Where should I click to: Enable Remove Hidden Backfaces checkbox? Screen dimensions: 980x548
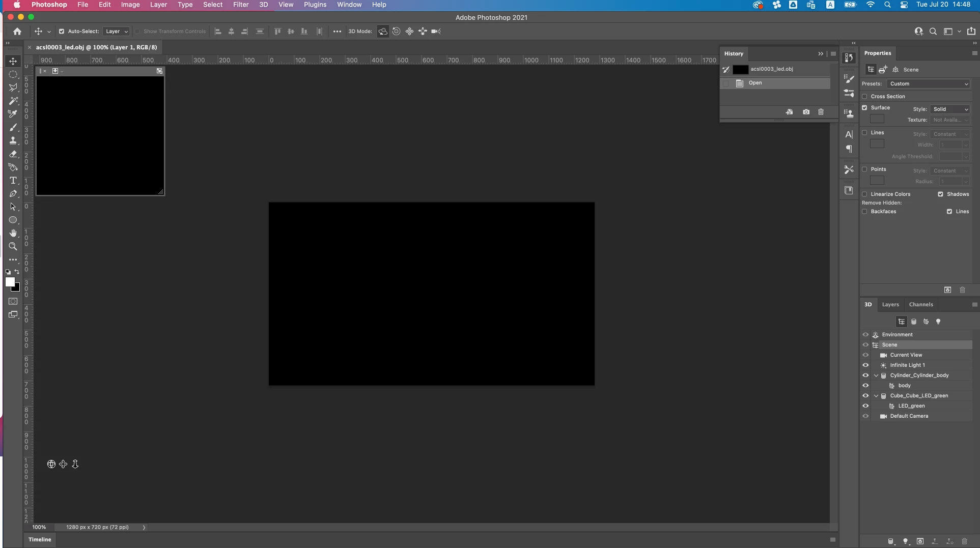864,212
